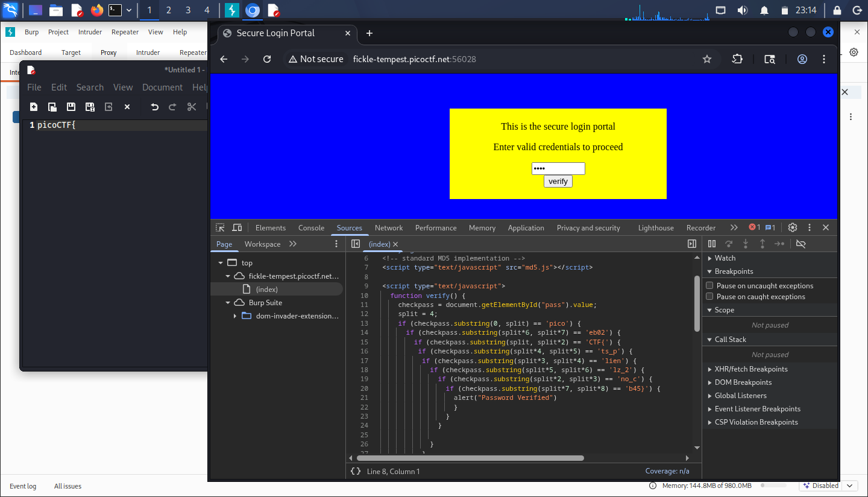Pretty-print the source with braces icon

356,471
